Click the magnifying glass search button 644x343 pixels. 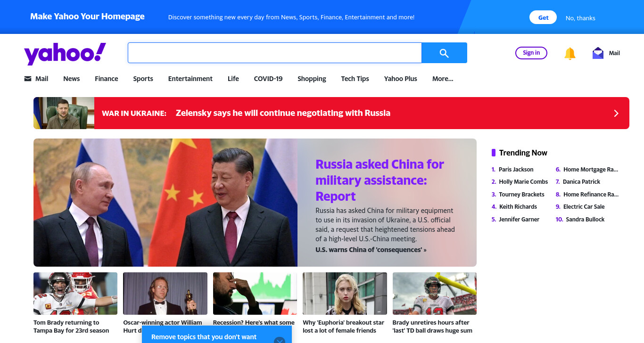(444, 53)
